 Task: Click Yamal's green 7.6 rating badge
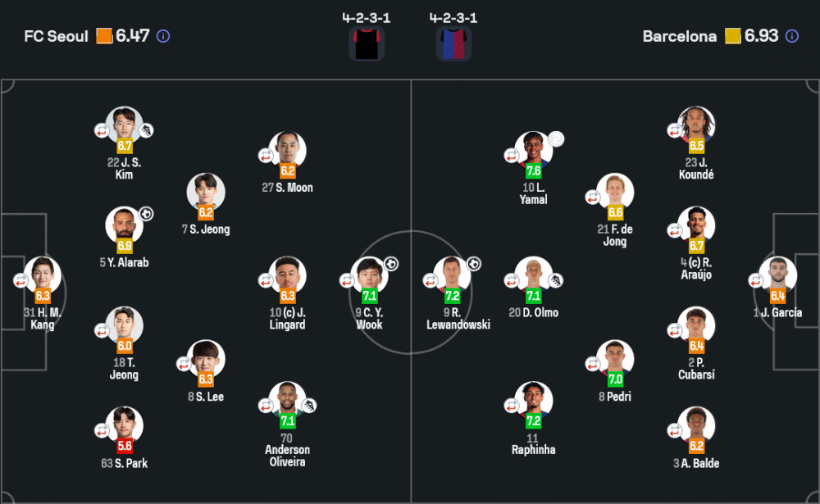534,171
